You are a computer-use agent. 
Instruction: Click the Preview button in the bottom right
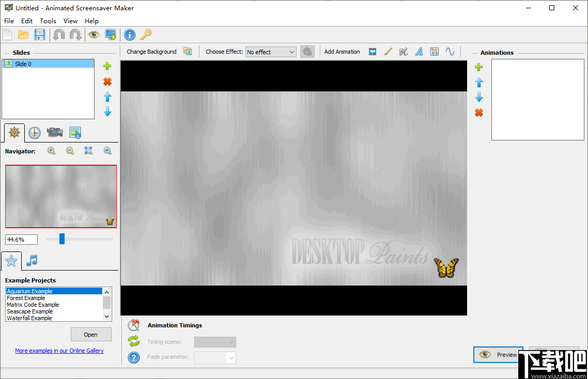pos(498,355)
